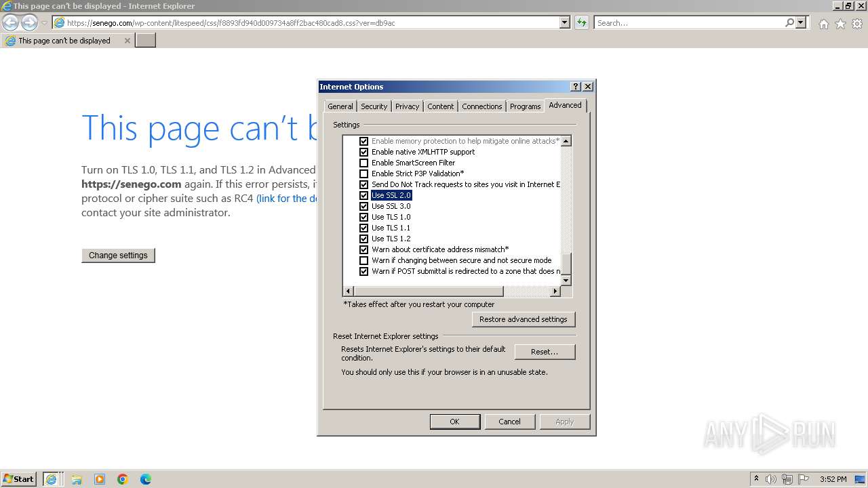Click the settings list scroll down arrow
Image resolution: width=868 pixels, height=488 pixels.
(566, 280)
